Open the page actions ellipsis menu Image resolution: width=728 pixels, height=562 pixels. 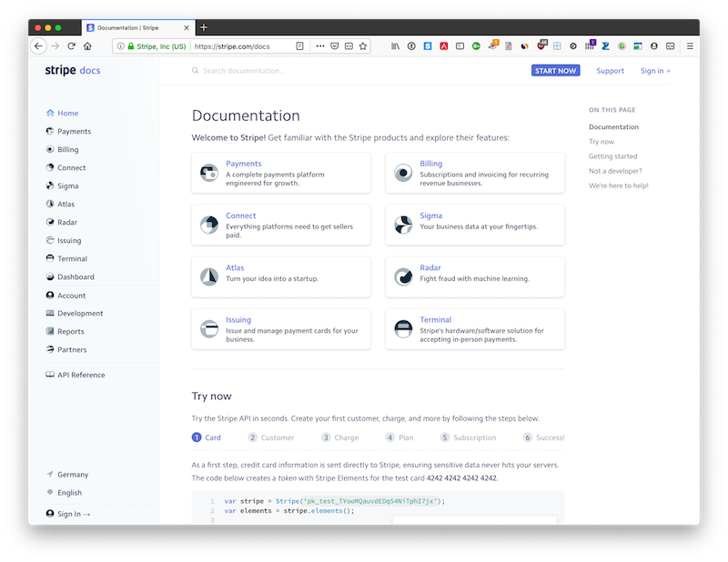(320, 46)
